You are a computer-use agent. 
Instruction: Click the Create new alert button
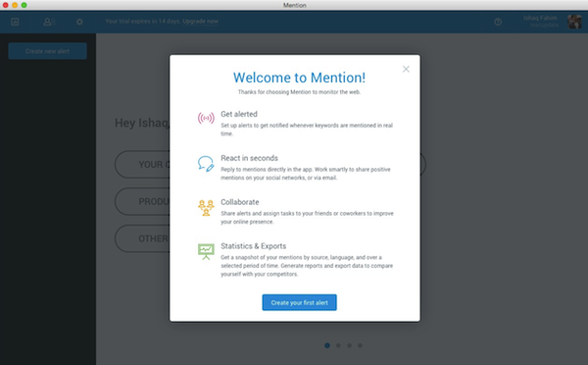(48, 51)
